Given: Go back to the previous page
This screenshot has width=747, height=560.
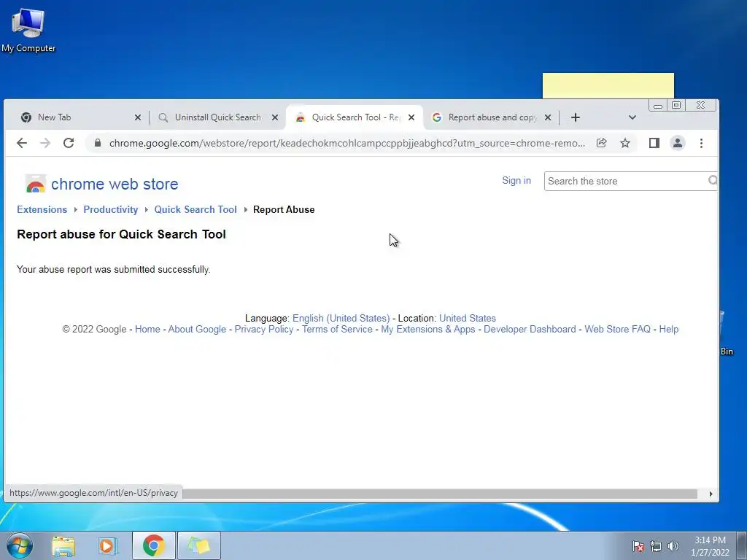Looking at the screenshot, I should (22, 143).
